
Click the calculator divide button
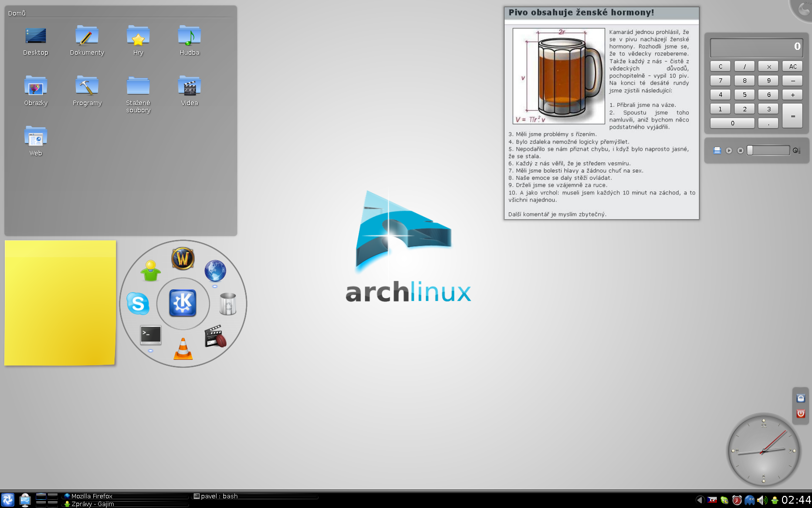pyautogui.click(x=745, y=66)
